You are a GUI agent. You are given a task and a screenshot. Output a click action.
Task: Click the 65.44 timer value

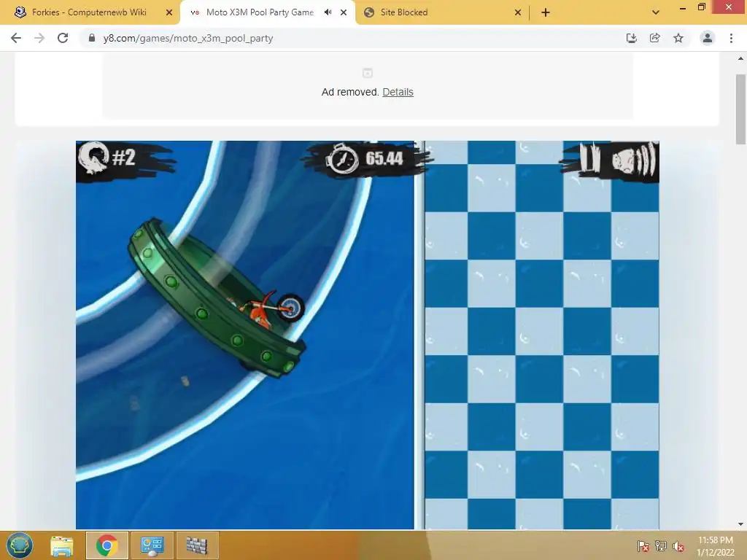384,158
